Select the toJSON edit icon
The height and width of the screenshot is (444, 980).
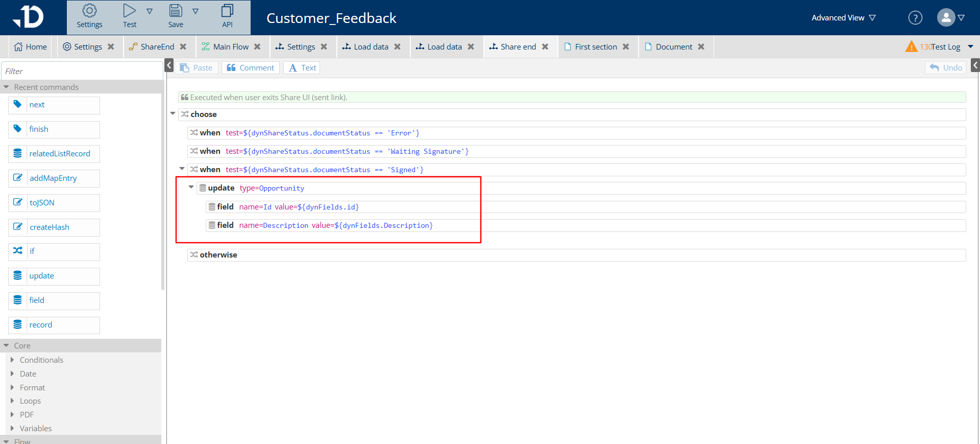tap(17, 202)
